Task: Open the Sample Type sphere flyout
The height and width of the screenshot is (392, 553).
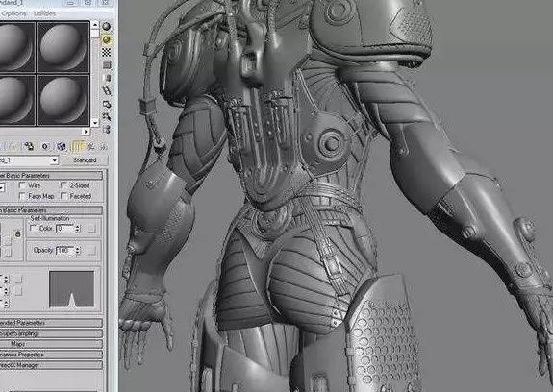Action: pyautogui.click(x=107, y=27)
